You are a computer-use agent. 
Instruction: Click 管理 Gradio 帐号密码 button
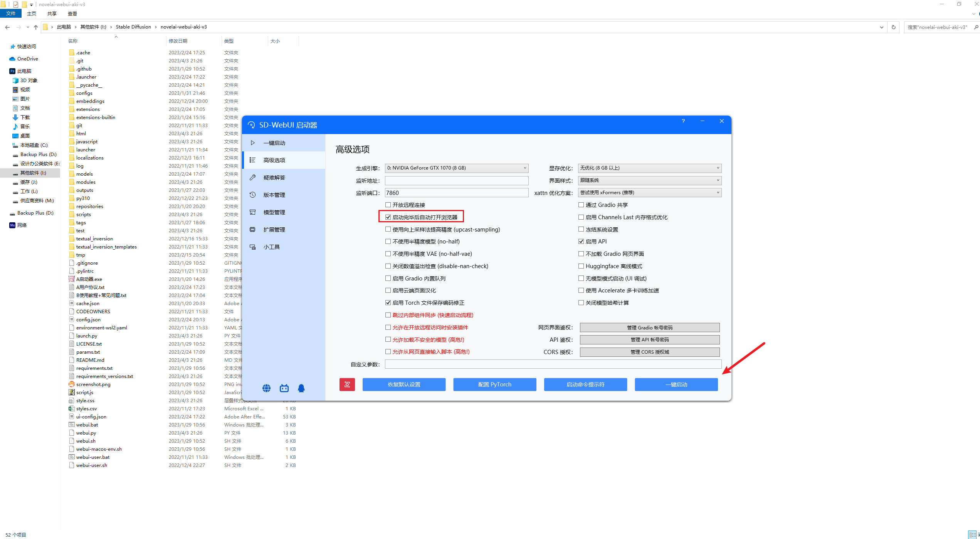coord(649,327)
